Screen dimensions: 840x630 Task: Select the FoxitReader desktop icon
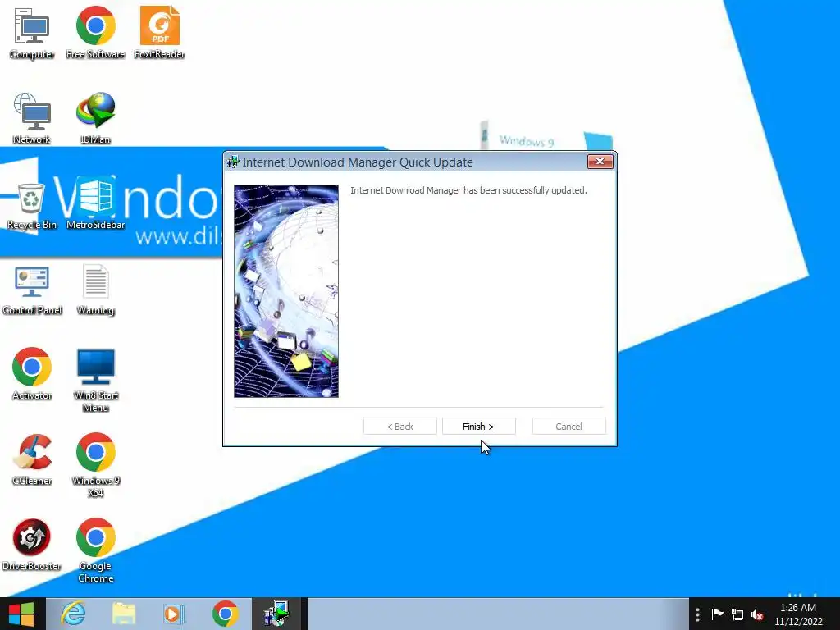[x=160, y=33]
